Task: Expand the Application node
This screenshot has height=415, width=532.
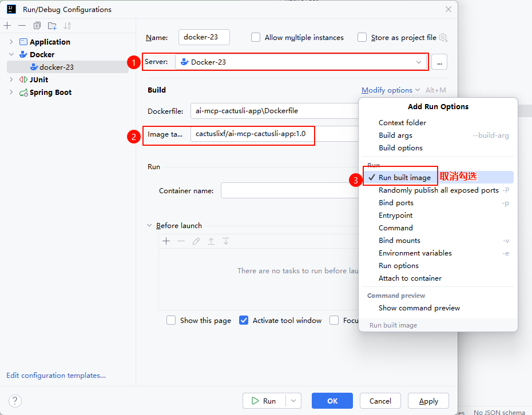Action: (x=11, y=42)
